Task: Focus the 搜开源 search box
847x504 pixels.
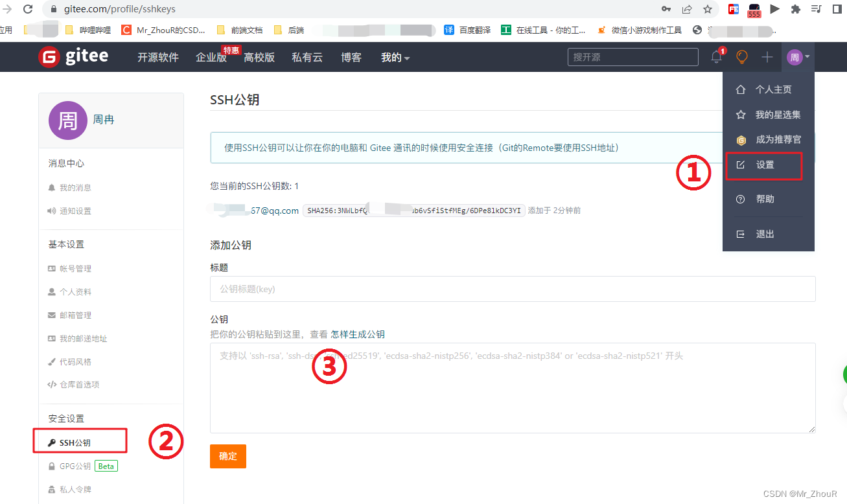Action: point(633,57)
